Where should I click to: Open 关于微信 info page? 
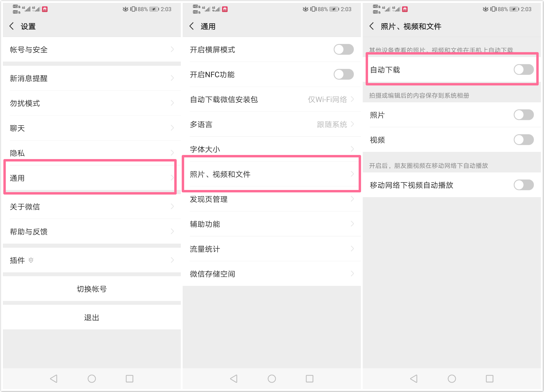click(90, 207)
